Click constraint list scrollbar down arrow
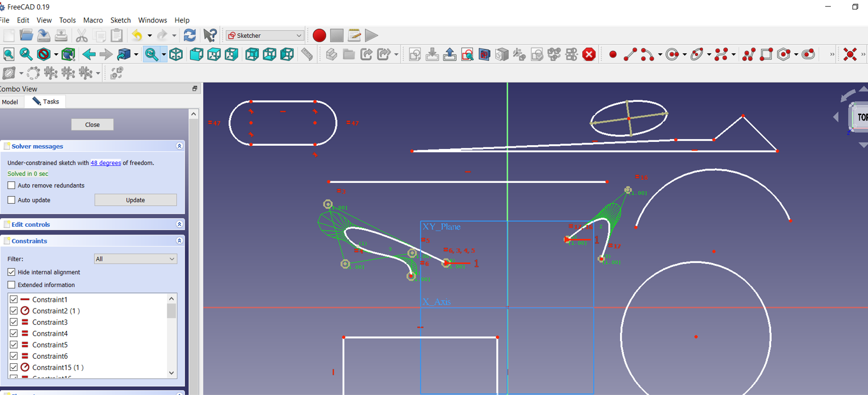Viewport: 868px width, 395px height. tap(172, 373)
